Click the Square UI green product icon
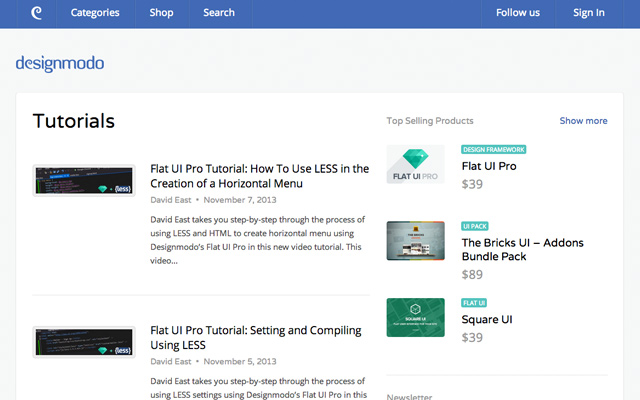The height and width of the screenshot is (400, 640). (x=415, y=317)
